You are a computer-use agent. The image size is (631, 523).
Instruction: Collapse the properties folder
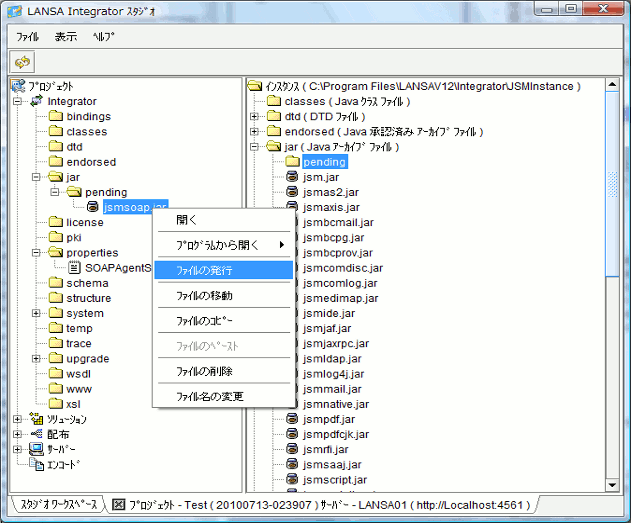(36, 253)
